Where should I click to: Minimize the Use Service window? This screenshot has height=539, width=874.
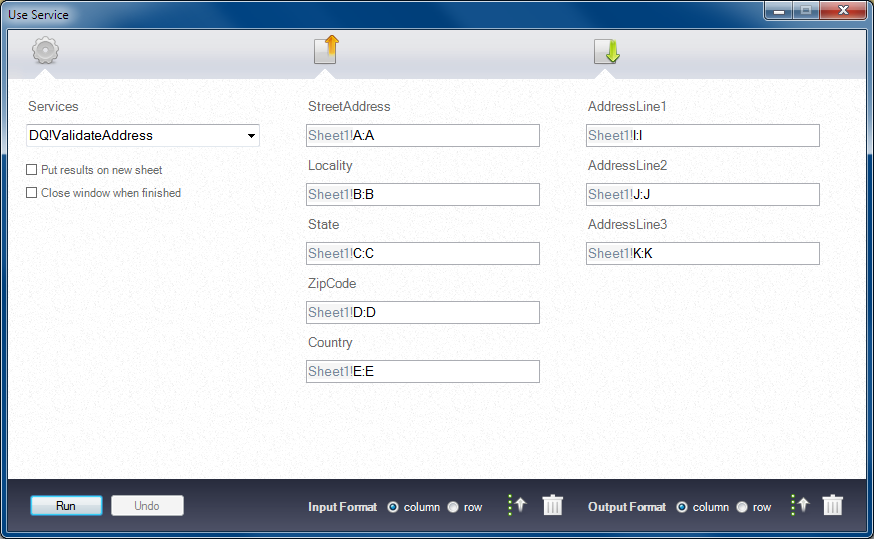(779, 11)
